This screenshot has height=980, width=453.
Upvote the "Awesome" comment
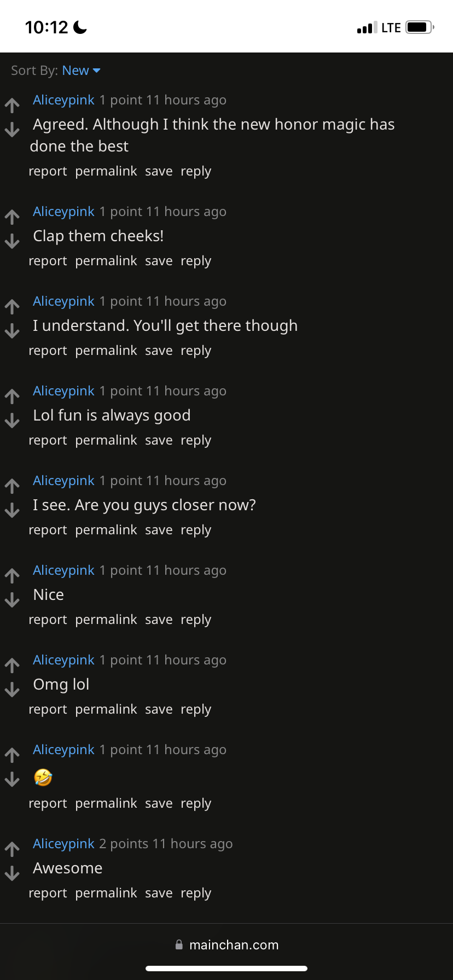[x=12, y=849]
